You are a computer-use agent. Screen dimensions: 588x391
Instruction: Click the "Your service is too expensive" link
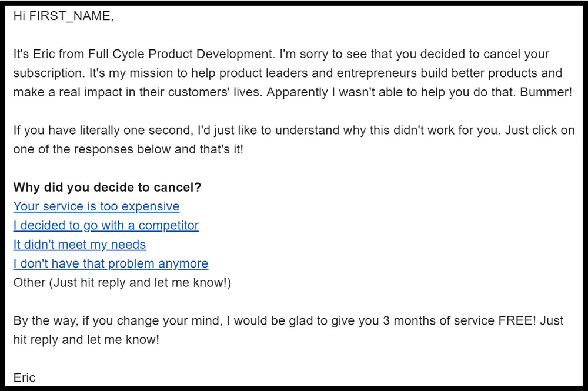pyautogui.click(x=96, y=206)
